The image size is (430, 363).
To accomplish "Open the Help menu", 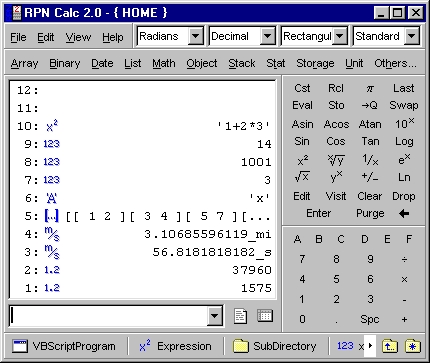I will [113, 37].
